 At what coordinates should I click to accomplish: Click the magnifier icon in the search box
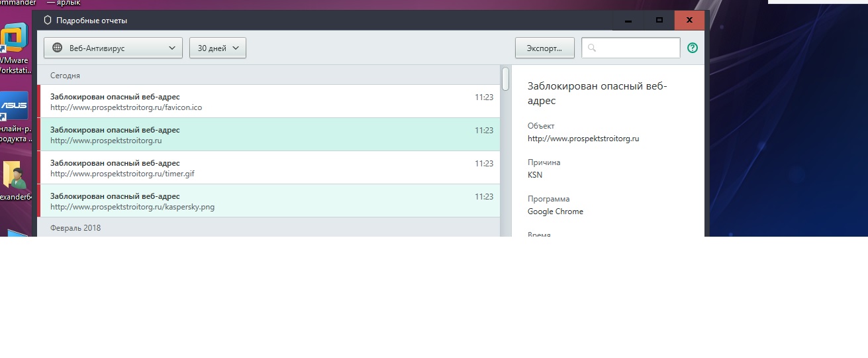592,48
